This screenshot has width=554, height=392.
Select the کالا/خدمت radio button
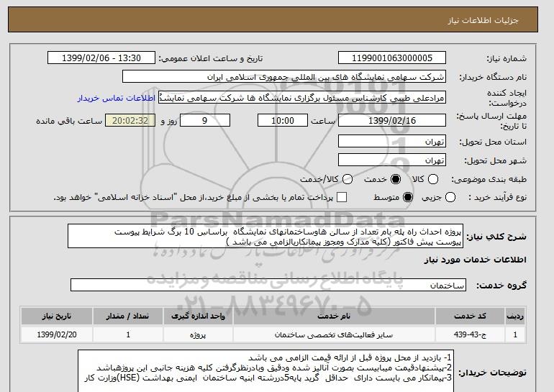coord(348,179)
